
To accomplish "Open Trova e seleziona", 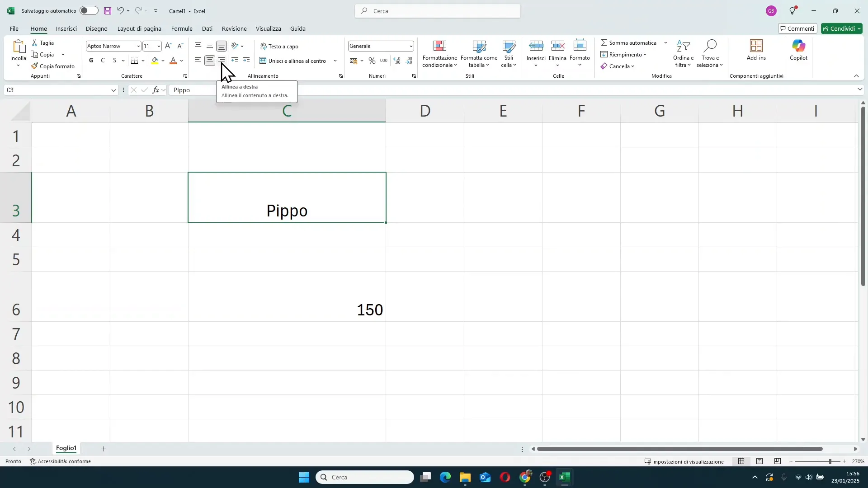I will pos(710,54).
